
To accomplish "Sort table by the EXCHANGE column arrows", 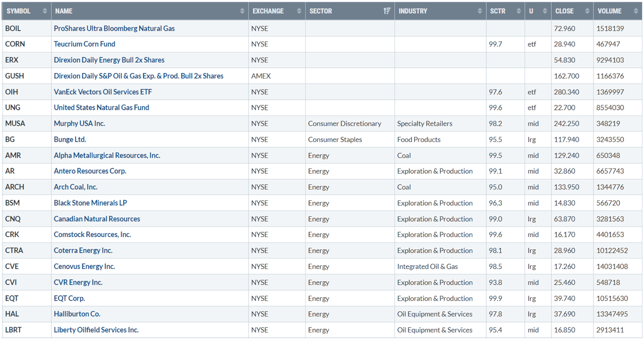I will click(x=299, y=11).
